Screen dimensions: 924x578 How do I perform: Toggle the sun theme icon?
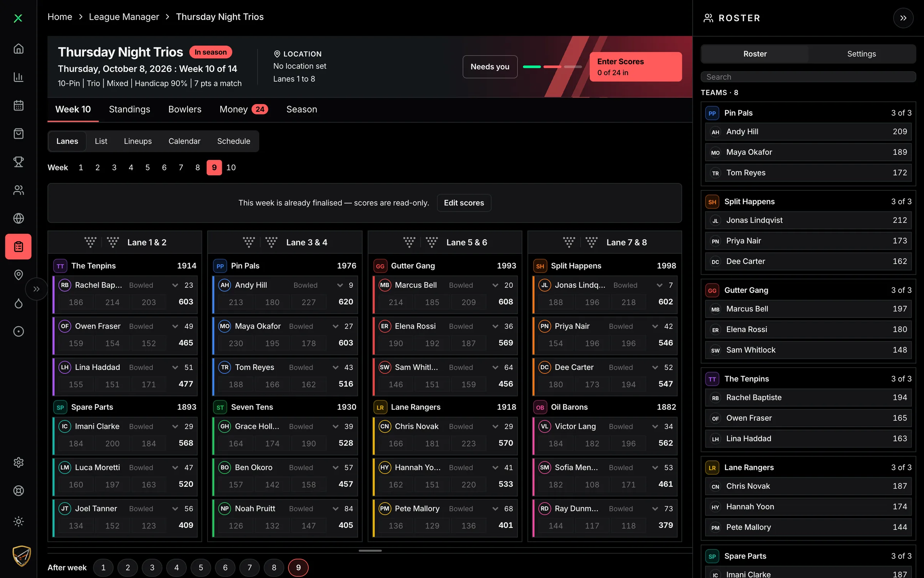tap(18, 521)
